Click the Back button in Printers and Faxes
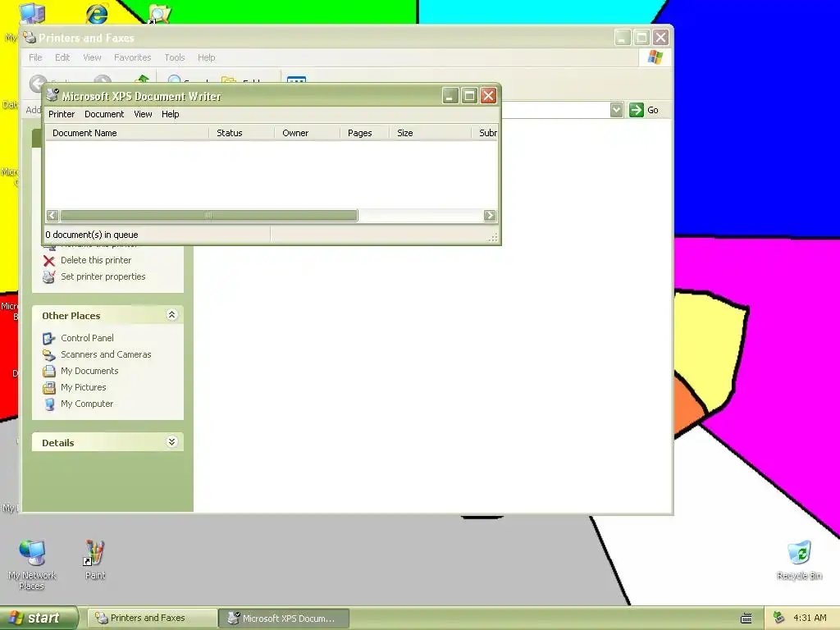The width and height of the screenshot is (840, 630). pos(38,84)
